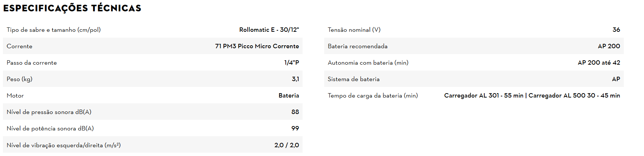Screen dimensions: 644x156
Task: Click the nominal voltage value 36
Action: [x=616, y=30]
